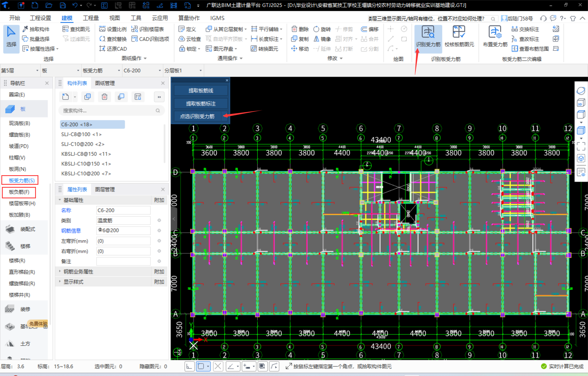Switch to the 图层管理 tab
Viewport: 588px width, 376px height.
pyautogui.click(x=105, y=189)
